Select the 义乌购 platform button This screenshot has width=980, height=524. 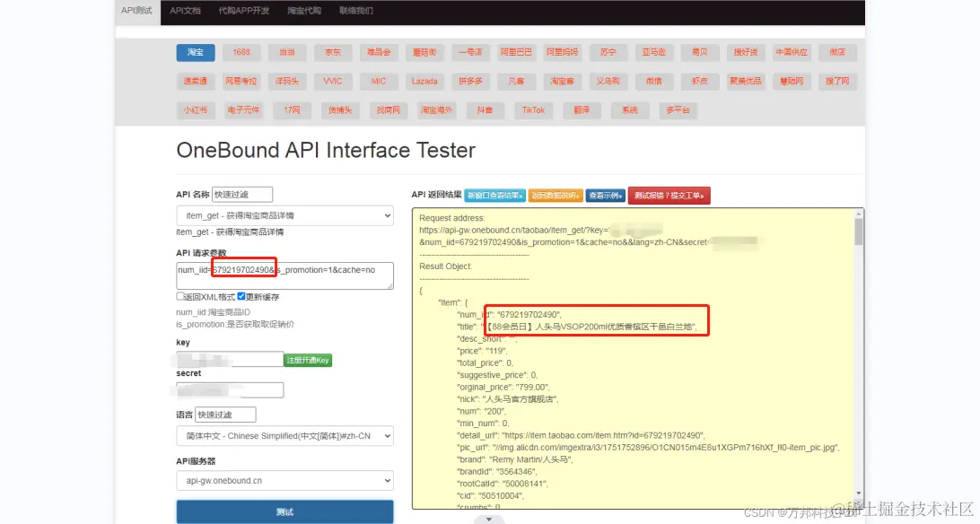pyautogui.click(x=608, y=81)
